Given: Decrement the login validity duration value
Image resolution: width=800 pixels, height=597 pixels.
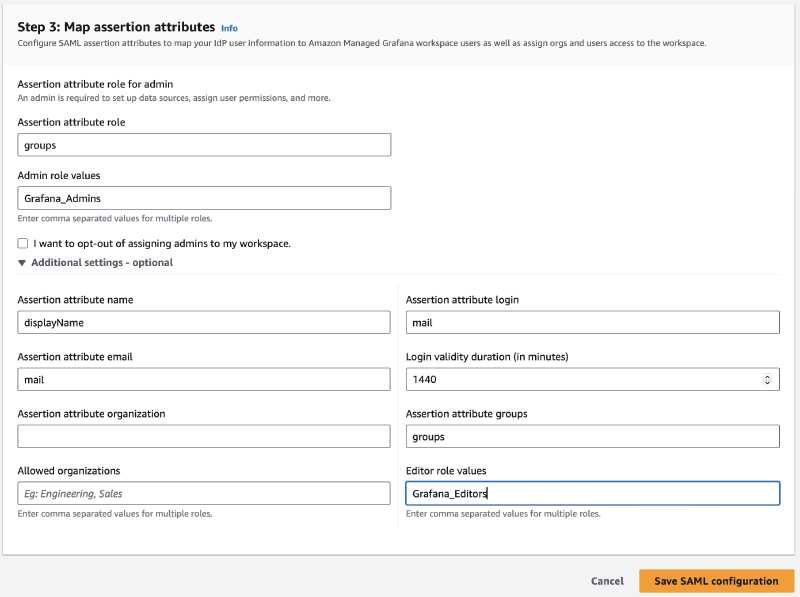Looking at the screenshot, I should click(x=769, y=383).
